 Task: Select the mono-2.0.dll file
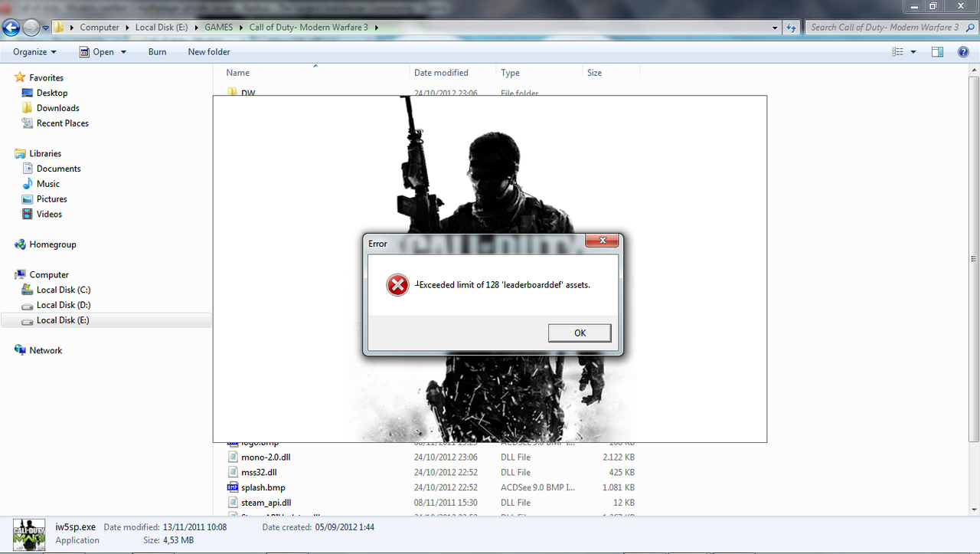pos(266,457)
